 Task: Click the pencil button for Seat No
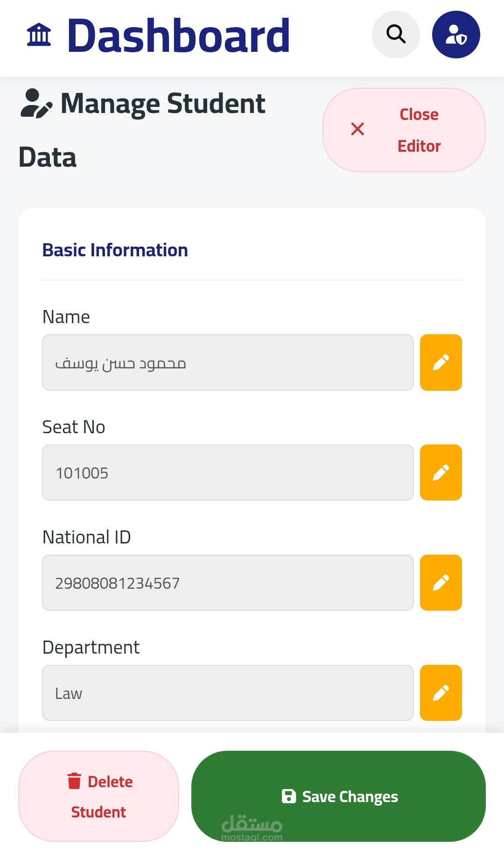[x=441, y=472]
